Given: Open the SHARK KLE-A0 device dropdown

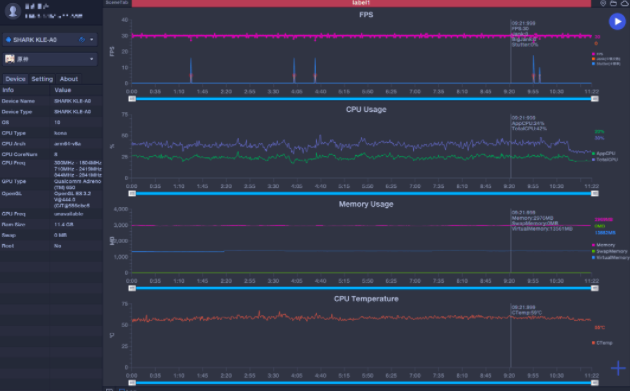Looking at the screenshot, I should [x=49, y=39].
